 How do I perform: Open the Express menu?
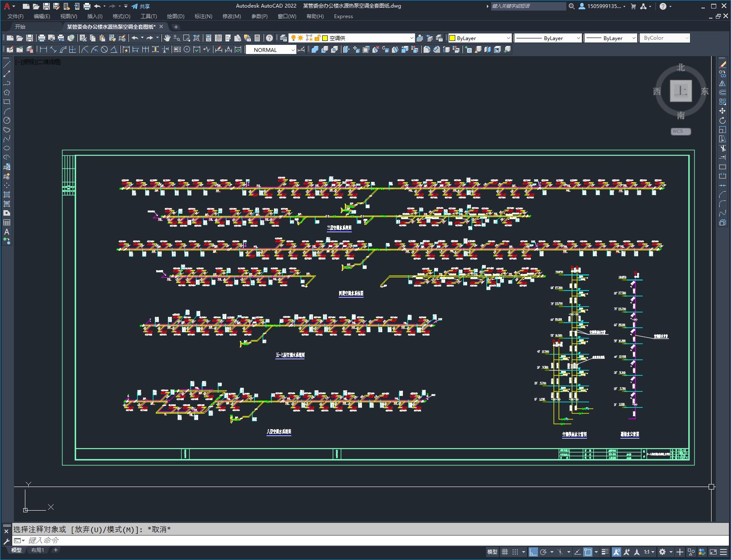click(x=343, y=16)
